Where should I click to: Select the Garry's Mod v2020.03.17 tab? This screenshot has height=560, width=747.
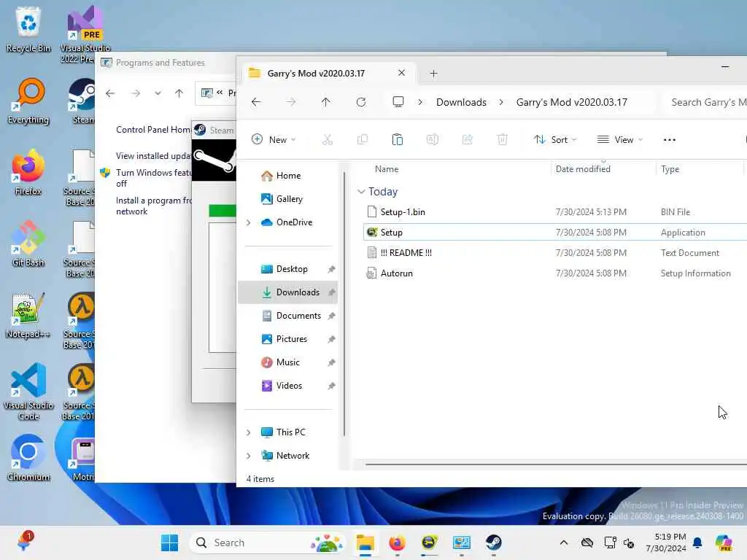click(x=329, y=74)
